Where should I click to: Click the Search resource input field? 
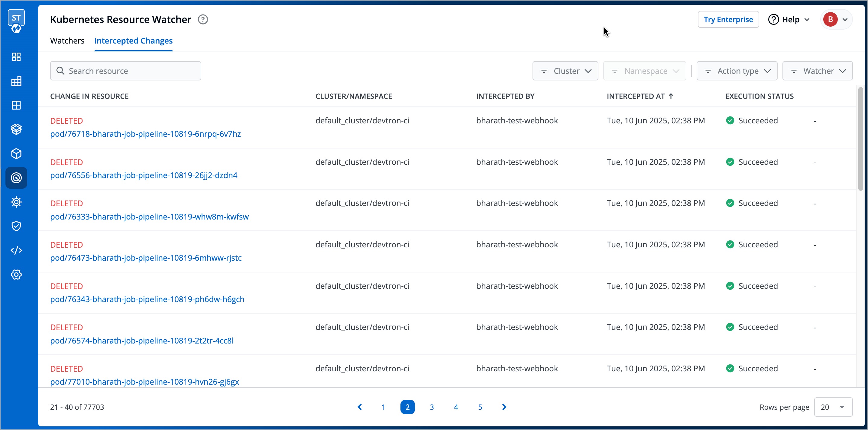[x=126, y=71]
